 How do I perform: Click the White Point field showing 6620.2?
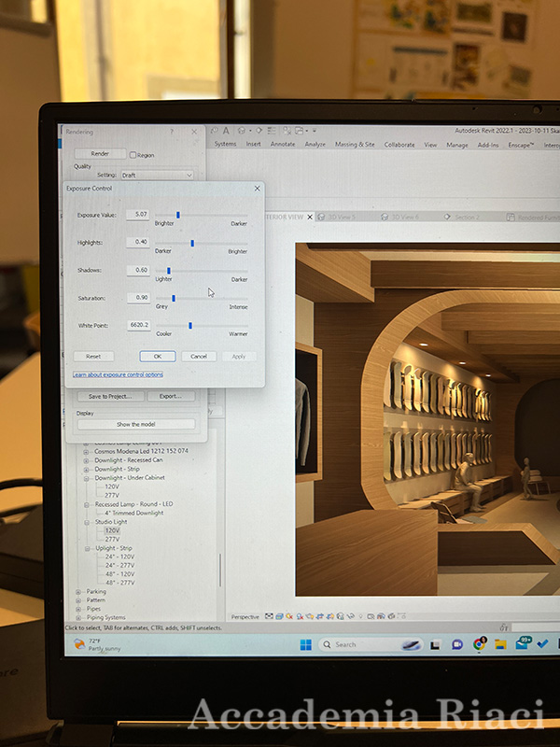(x=138, y=325)
